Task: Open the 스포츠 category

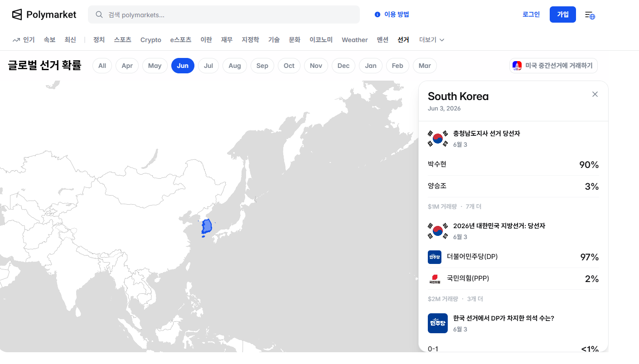Action: [123, 40]
